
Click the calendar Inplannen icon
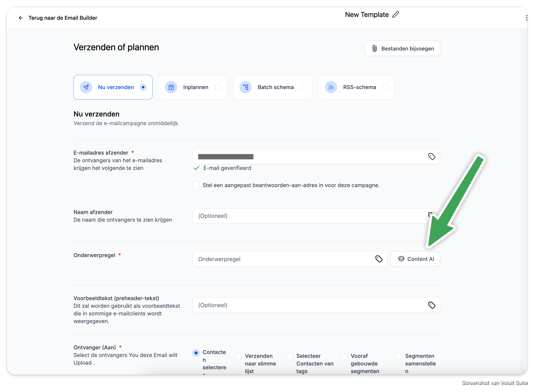point(171,87)
